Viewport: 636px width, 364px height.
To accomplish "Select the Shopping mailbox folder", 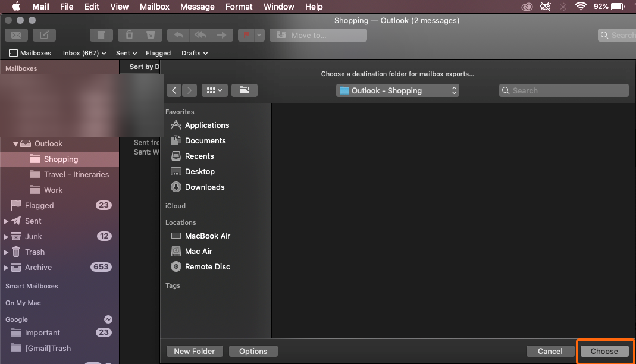I will (x=59, y=159).
